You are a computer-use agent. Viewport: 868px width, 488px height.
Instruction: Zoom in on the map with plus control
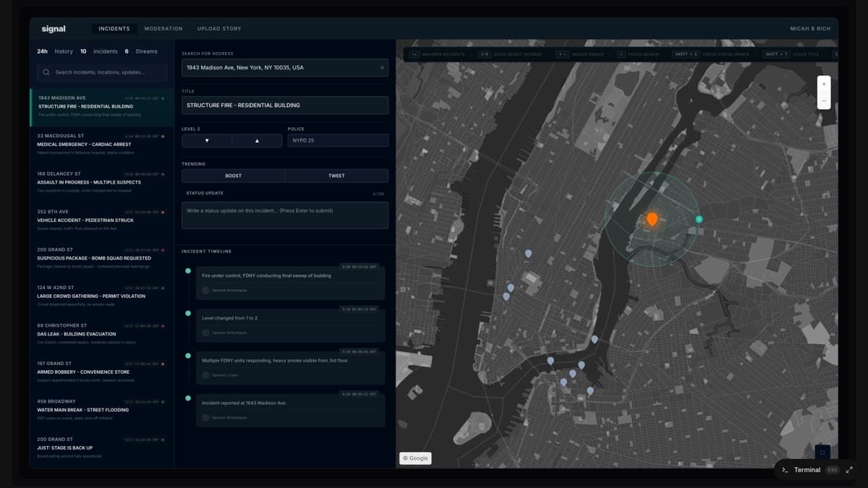click(x=823, y=83)
